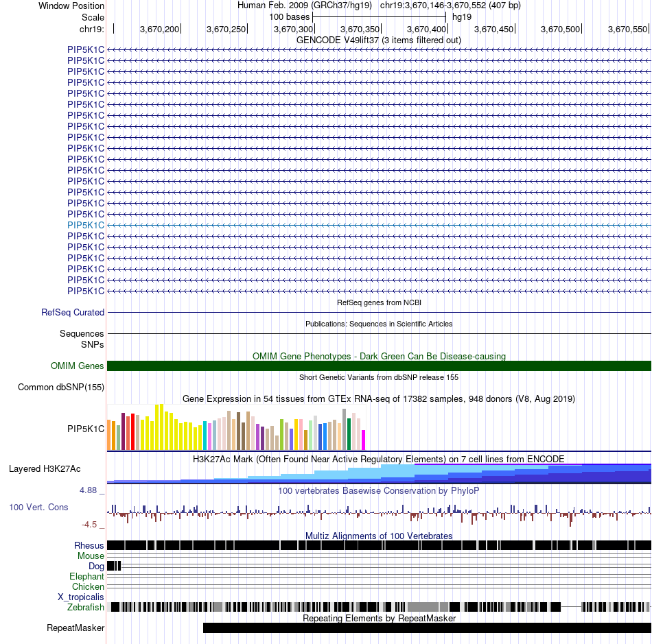The image size is (652, 644).
Task: Click PIP5K1C label beside GTEx bar chart
Action: pyautogui.click(x=86, y=429)
